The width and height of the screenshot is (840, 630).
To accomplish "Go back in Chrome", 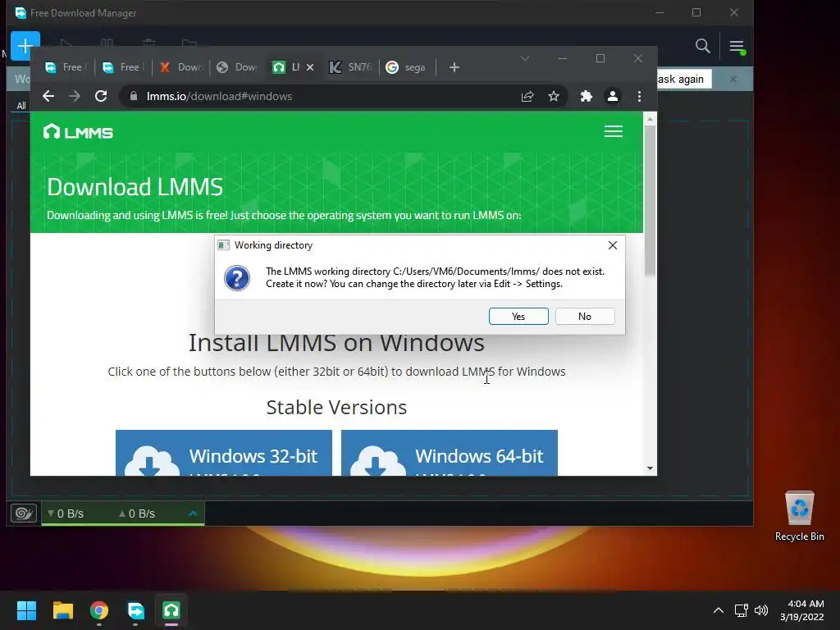I will coord(48,97).
